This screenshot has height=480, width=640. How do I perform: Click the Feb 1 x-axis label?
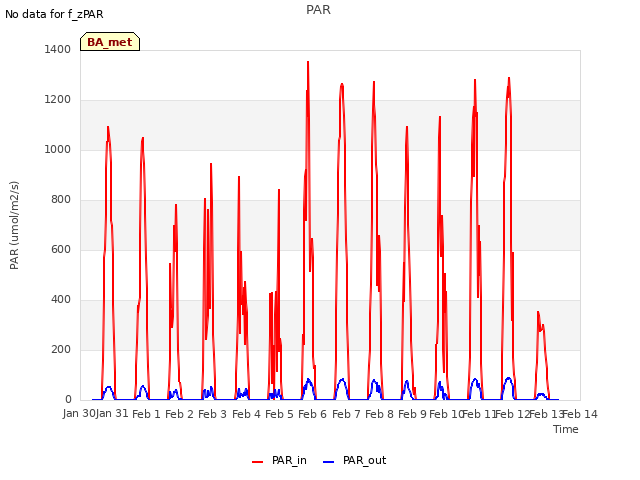pos(146,414)
